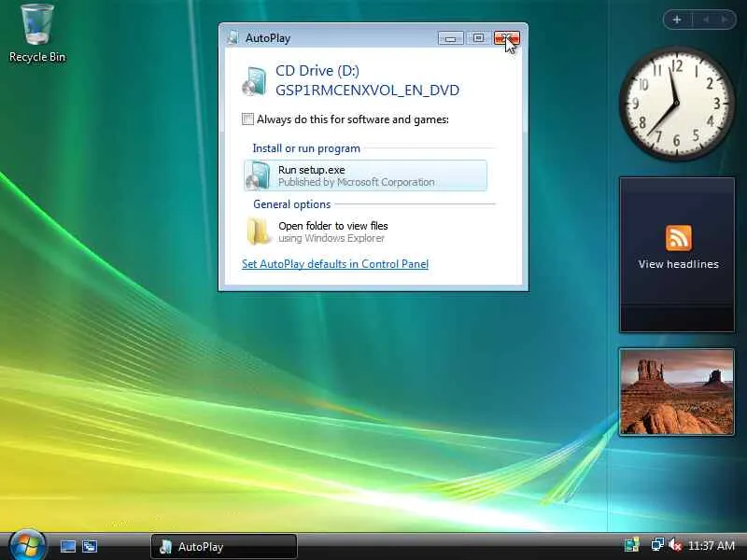Click the 'Install or run program' heading

[x=306, y=148]
